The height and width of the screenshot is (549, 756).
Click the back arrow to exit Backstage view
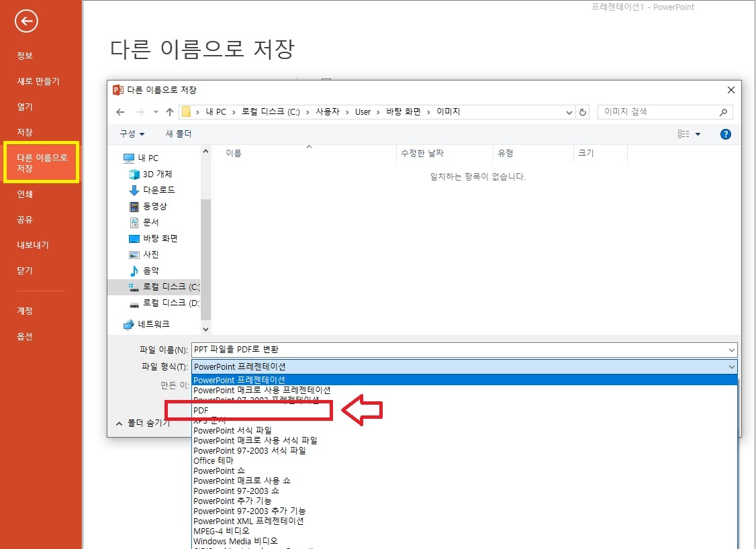point(26,21)
